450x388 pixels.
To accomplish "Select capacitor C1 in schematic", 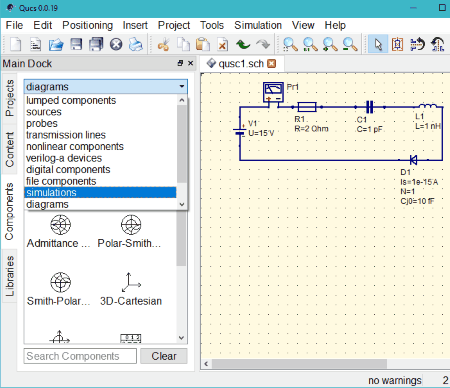I will pos(370,107).
